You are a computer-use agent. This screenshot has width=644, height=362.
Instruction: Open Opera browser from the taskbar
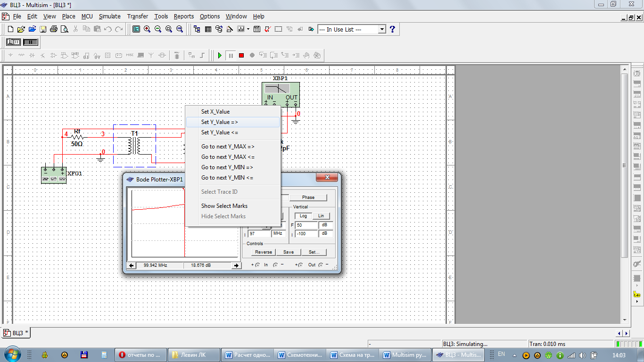[x=140, y=355]
